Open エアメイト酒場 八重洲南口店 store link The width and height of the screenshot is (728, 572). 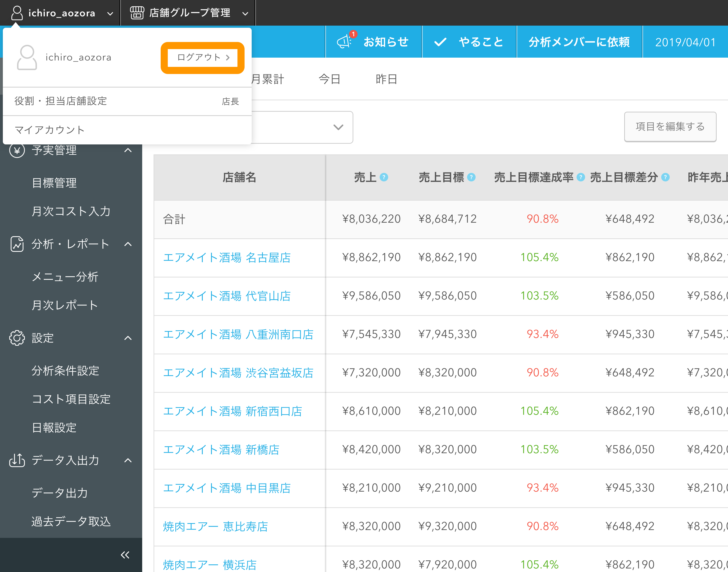pyautogui.click(x=238, y=334)
